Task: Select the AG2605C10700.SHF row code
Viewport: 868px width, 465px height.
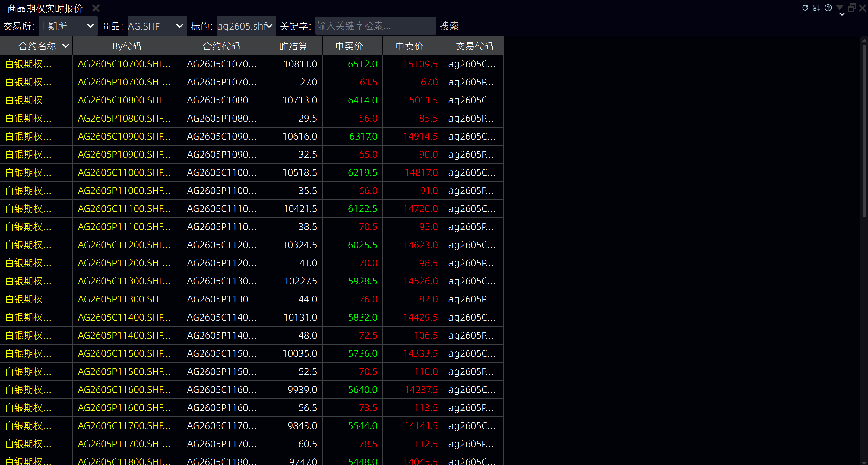Action: tap(124, 64)
